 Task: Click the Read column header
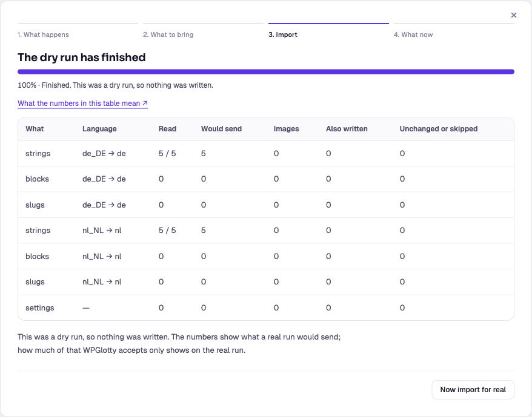[x=167, y=129]
